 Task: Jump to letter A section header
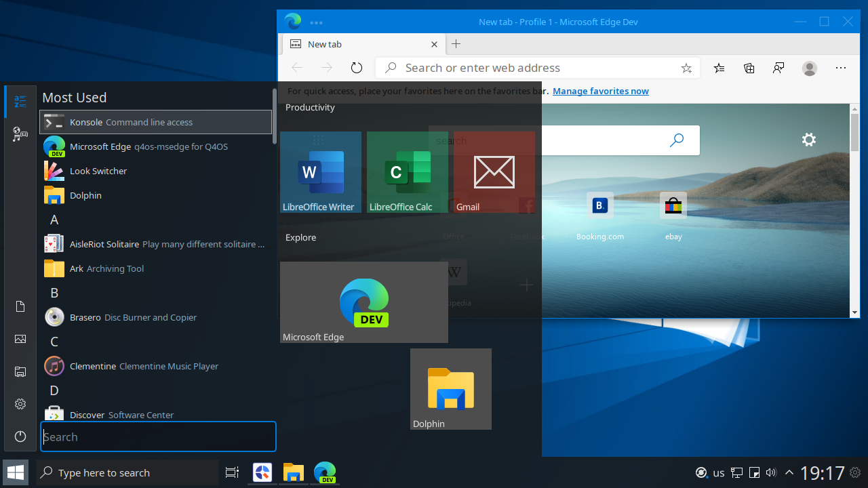[x=54, y=220]
